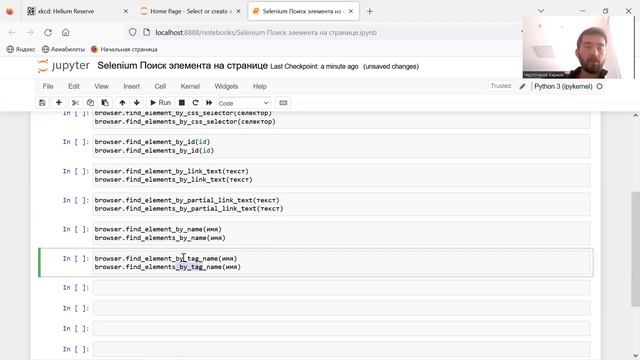Insert a cell below with plus icon
Image resolution: width=640 pixels, height=360 pixels.
tap(58, 103)
